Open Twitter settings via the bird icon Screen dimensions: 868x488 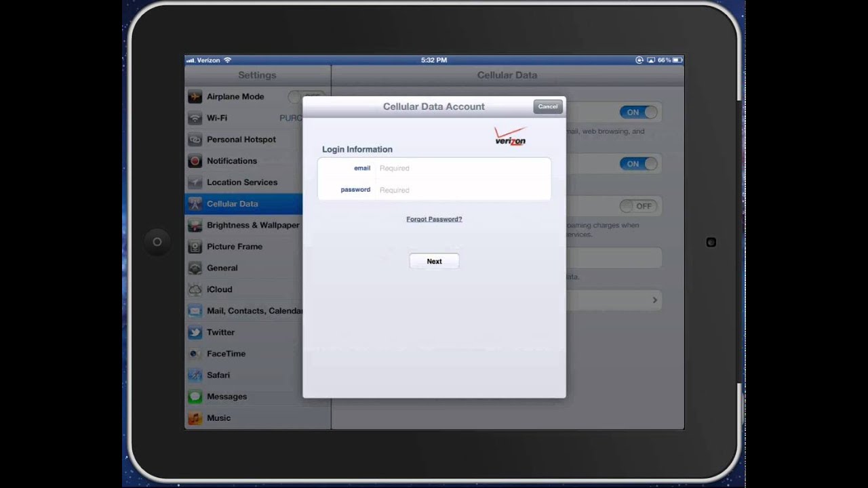pyautogui.click(x=195, y=332)
